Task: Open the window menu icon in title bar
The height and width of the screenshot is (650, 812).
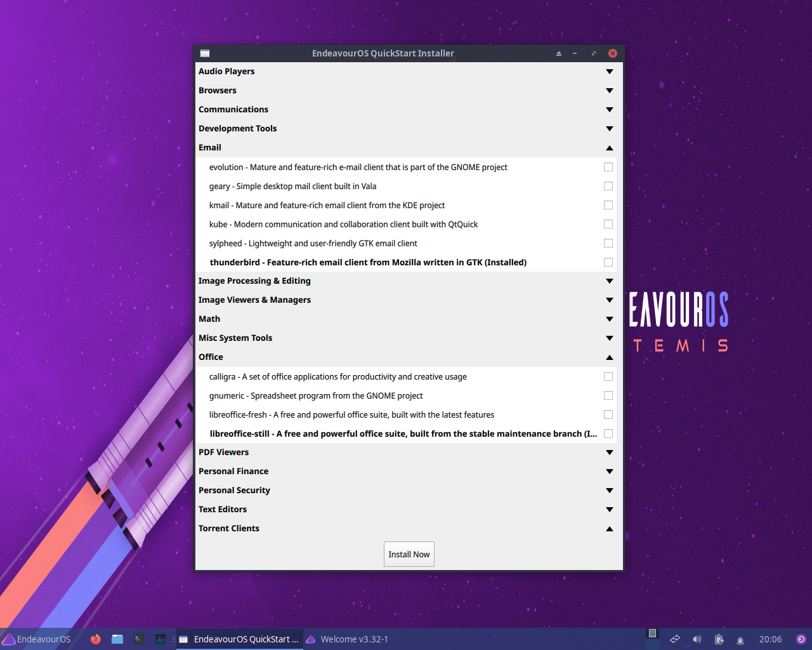Action: [x=205, y=53]
